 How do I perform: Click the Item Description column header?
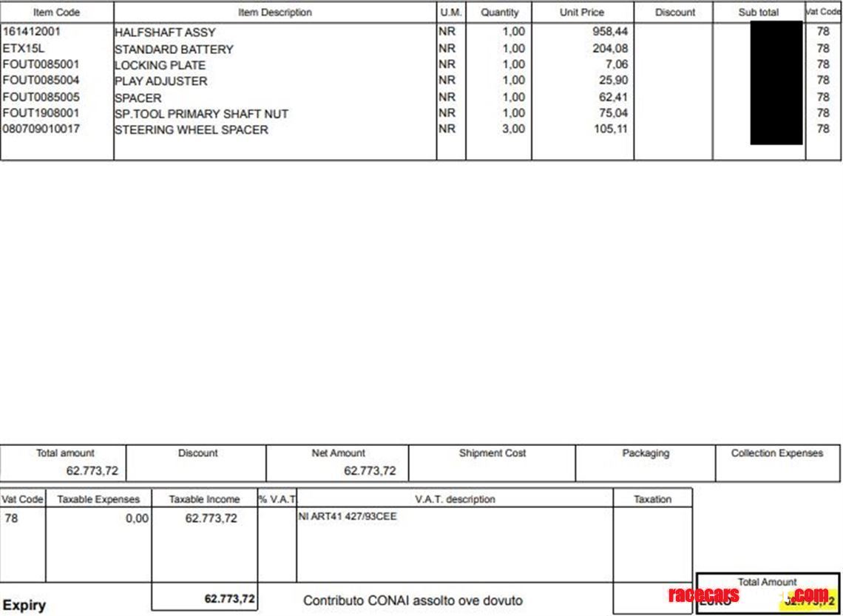coord(274,13)
